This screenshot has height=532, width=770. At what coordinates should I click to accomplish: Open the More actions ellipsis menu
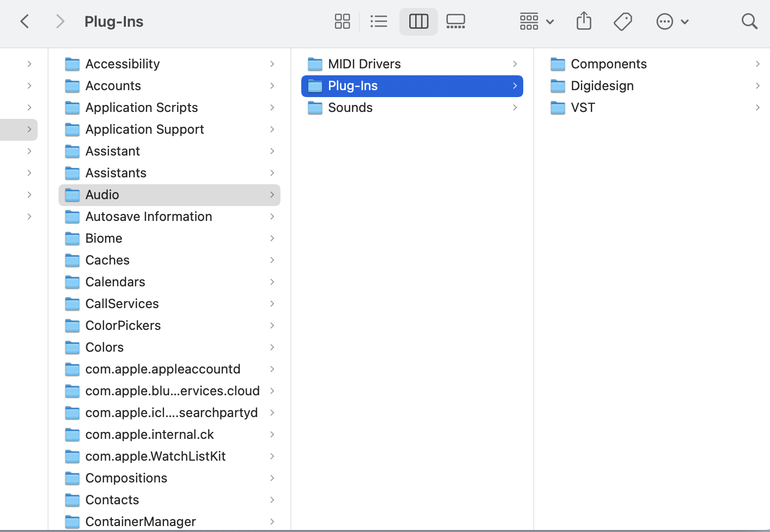(672, 21)
